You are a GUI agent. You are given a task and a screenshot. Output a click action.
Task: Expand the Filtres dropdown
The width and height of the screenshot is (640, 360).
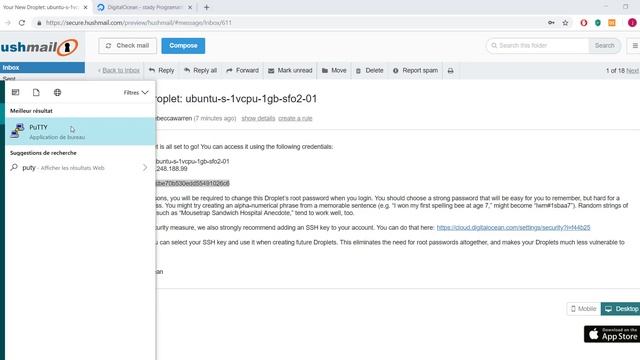pyautogui.click(x=136, y=93)
